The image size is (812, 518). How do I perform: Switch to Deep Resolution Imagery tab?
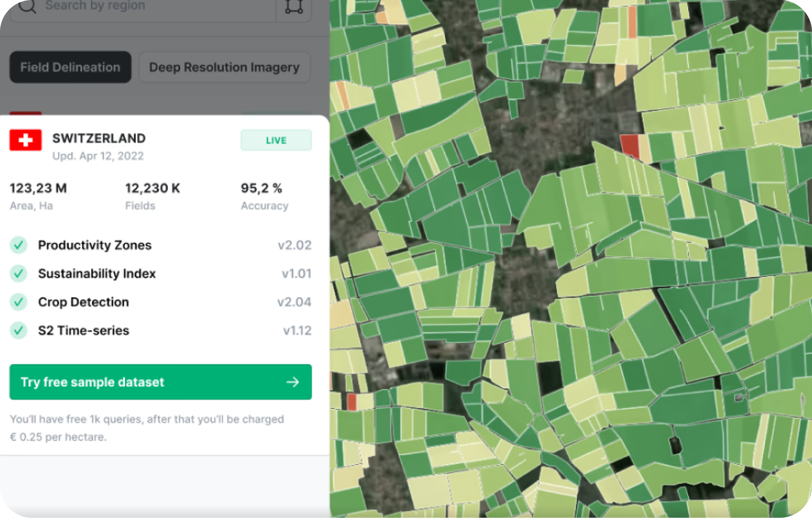tap(224, 67)
